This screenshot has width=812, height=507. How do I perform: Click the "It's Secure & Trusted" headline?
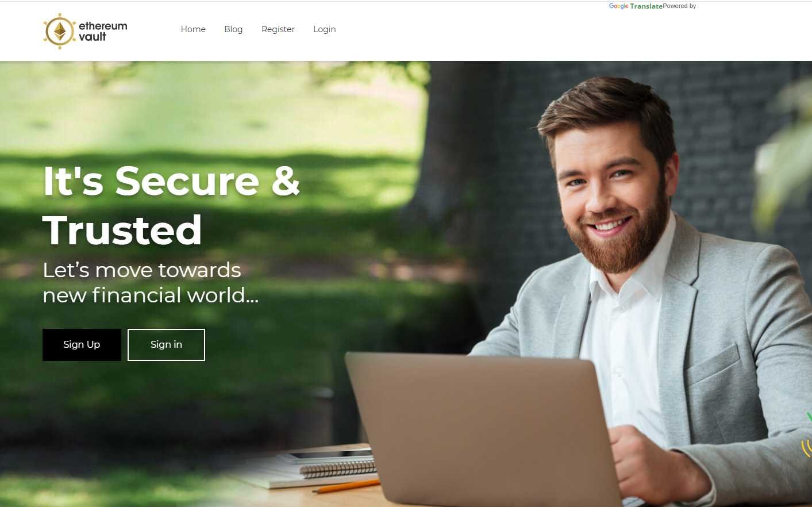171,205
